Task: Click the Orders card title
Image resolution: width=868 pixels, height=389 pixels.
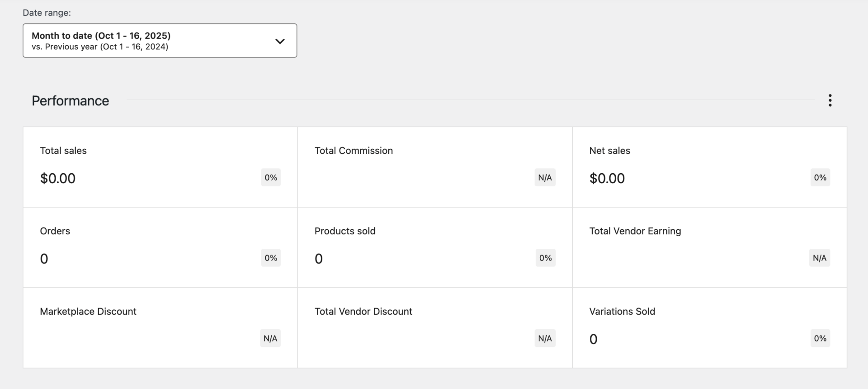Action: pos(55,231)
